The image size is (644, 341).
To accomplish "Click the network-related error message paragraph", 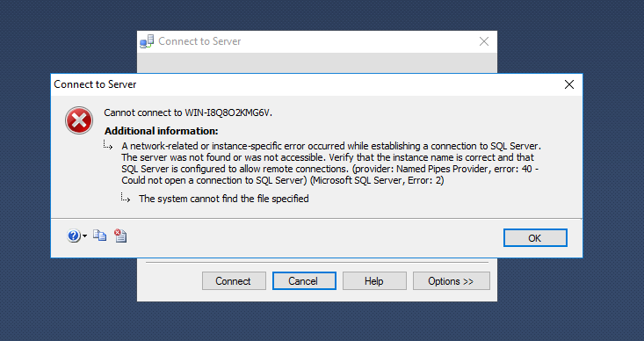I will (x=331, y=163).
